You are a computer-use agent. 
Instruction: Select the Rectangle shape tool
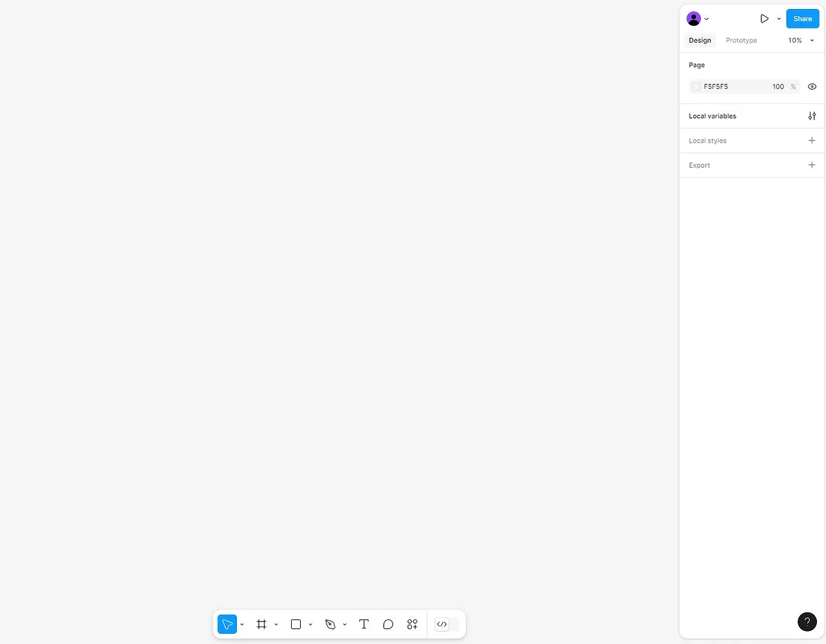coord(296,624)
